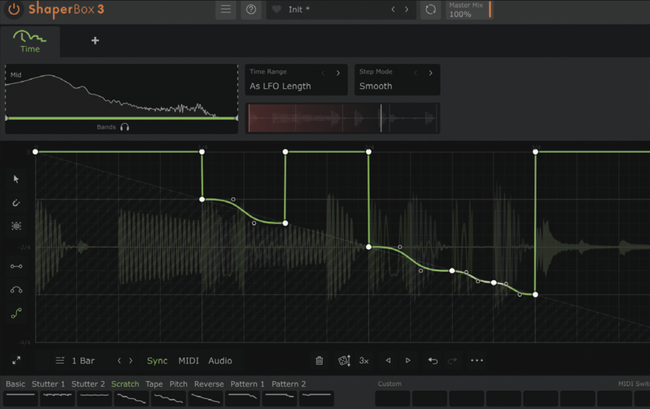This screenshot has height=409, width=650.
Task: Click the Mid band spectrum display
Action: [121, 93]
